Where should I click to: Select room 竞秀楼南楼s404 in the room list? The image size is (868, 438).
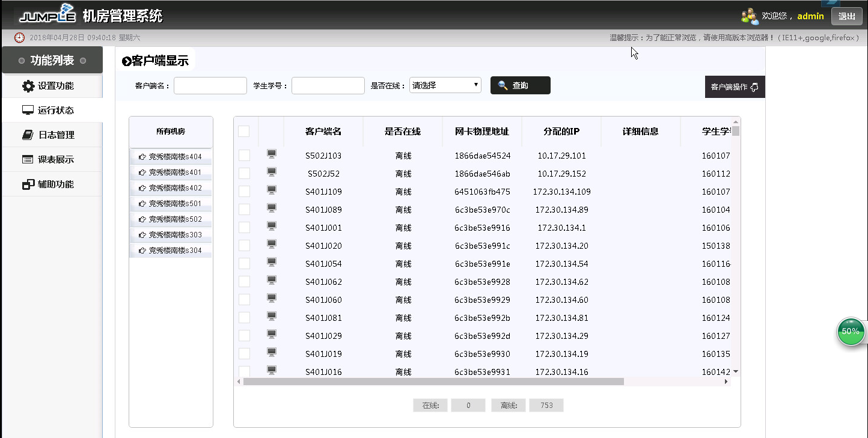coord(171,157)
